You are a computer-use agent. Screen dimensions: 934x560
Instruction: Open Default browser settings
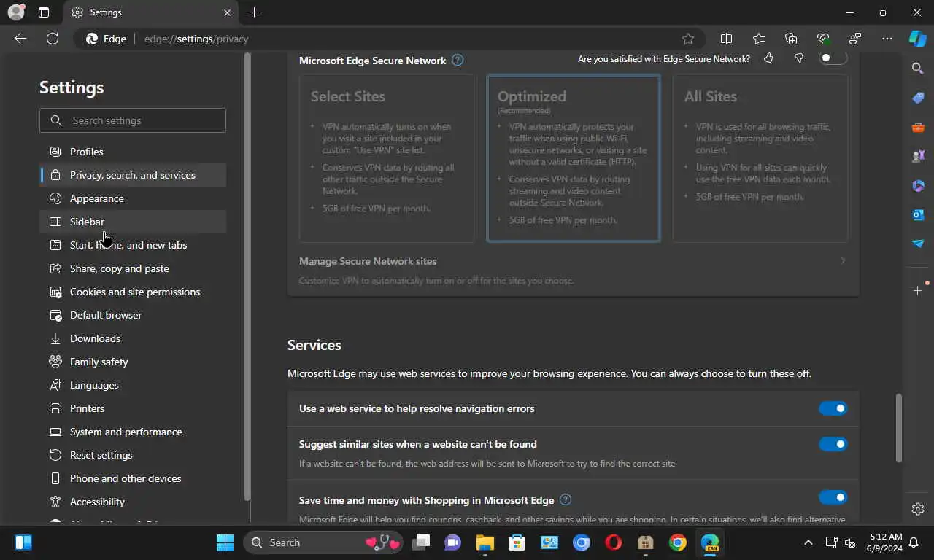pos(133,315)
